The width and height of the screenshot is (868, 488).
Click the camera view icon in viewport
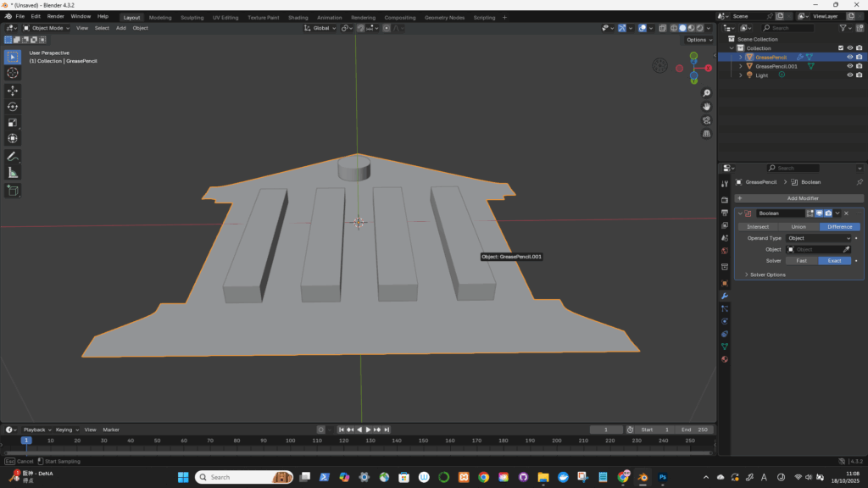[706, 120]
